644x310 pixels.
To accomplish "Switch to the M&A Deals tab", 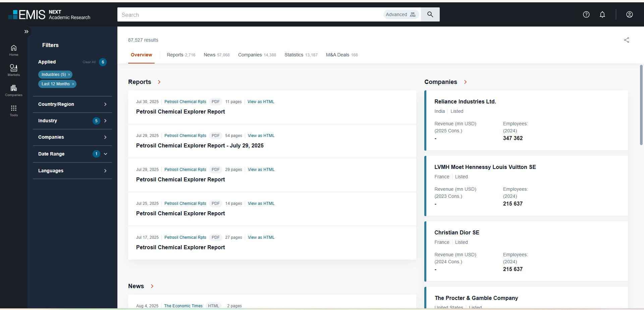I will (x=337, y=55).
